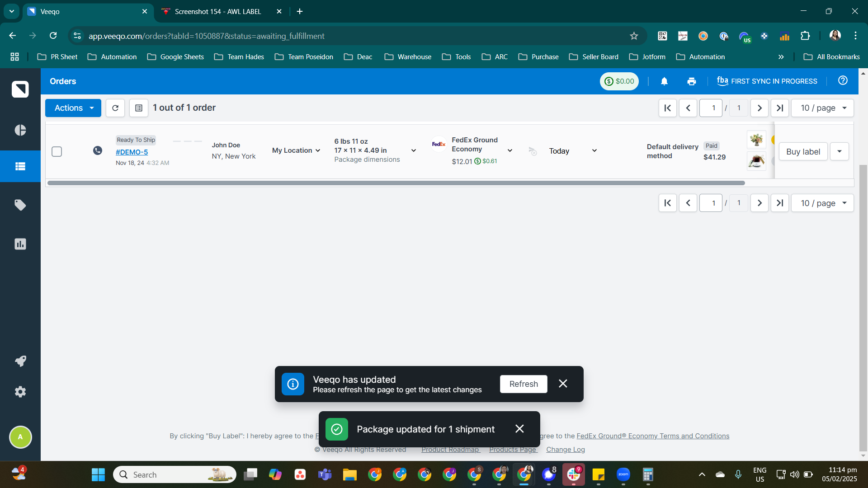Viewport: 868px width, 488px height.
Task: Click the address bar URL
Action: [206, 36]
